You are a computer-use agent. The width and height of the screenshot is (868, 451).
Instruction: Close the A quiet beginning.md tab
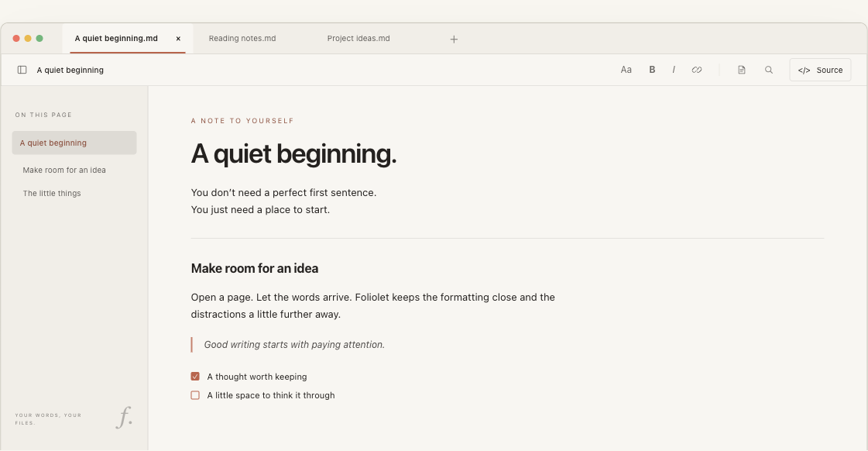pos(178,39)
